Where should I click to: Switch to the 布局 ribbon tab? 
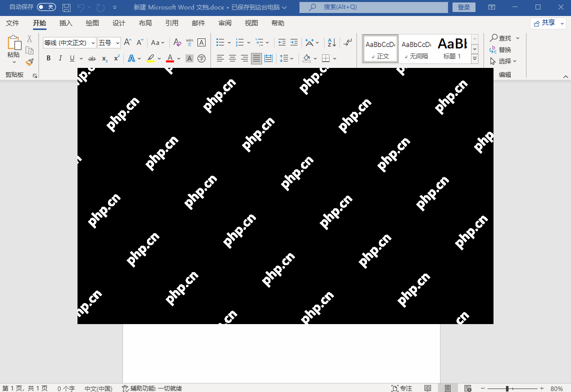tap(145, 23)
